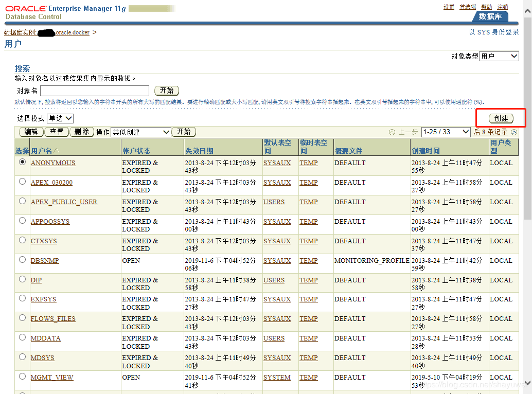Select the APEX_030200 radio button
Image resolution: width=532 pixels, height=394 pixels.
click(x=23, y=182)
